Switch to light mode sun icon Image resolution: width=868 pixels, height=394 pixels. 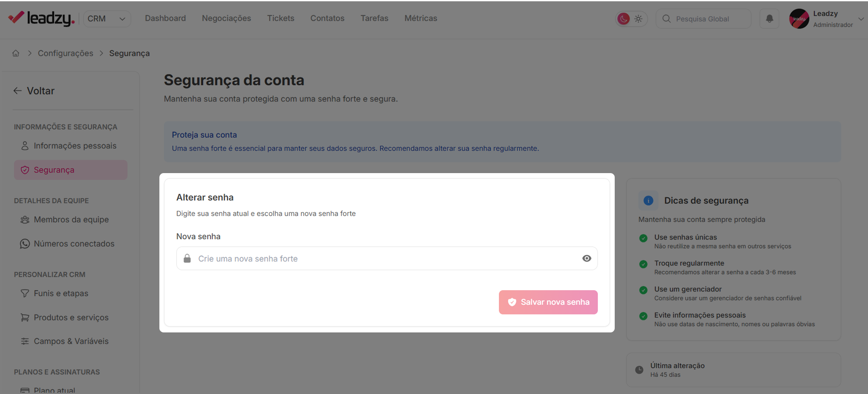click(638, 19)
